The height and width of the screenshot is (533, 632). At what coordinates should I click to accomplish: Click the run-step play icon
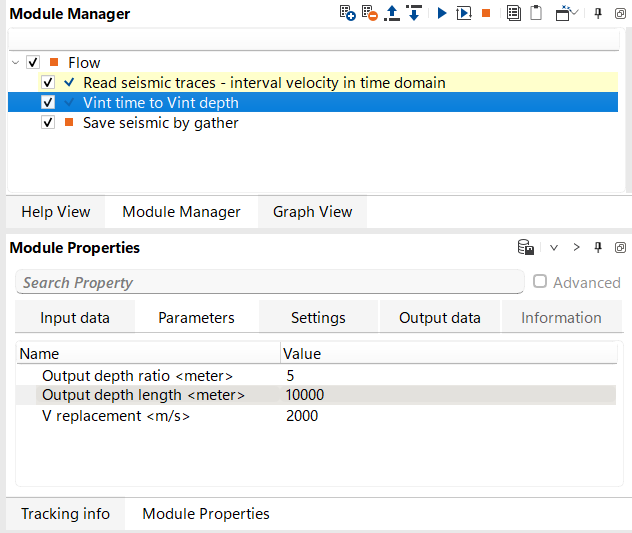click(x=464, y=14)
